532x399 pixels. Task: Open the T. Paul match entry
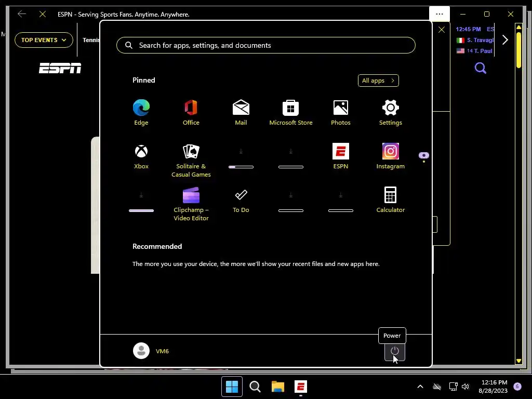pos(474,51)
